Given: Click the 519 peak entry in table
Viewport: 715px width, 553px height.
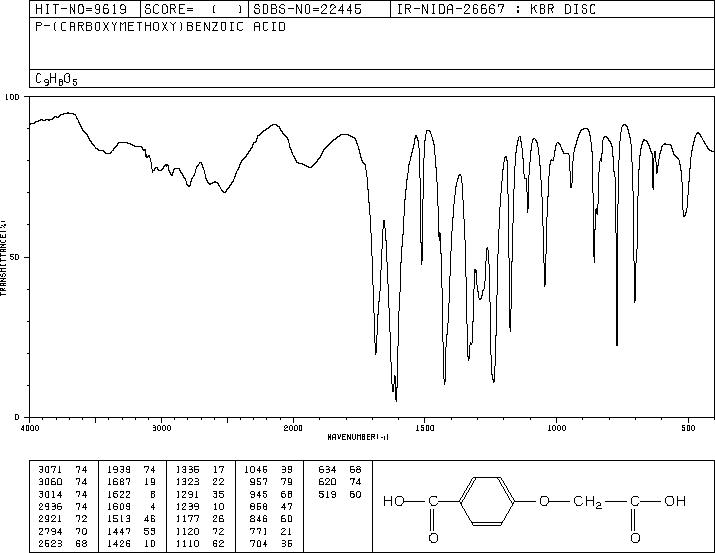Looking at the screenshot, I should pos(340,494).
